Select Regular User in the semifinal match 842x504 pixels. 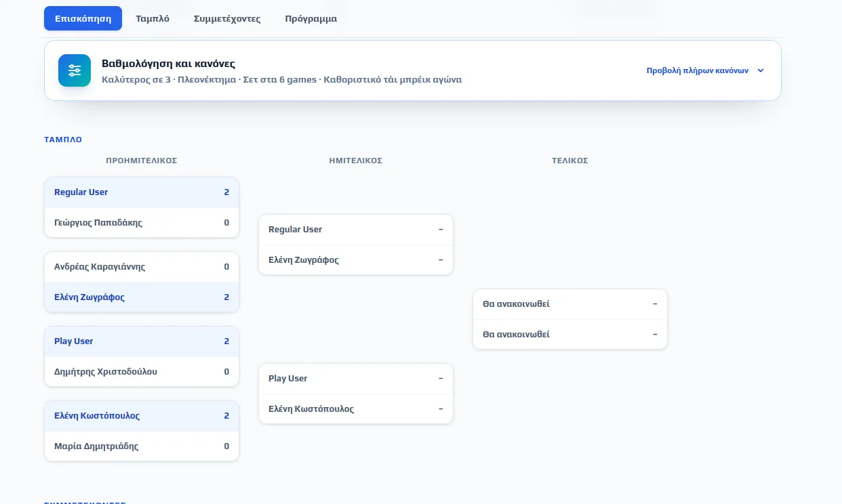[x=356, y=230]
